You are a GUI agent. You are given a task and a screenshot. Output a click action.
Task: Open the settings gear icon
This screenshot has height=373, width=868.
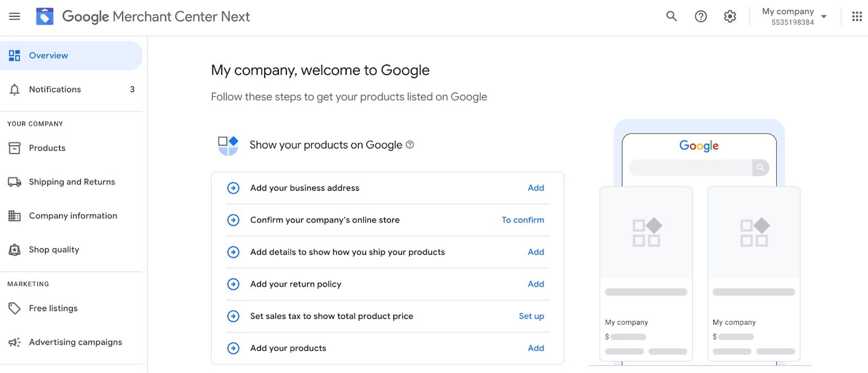pyautogui.click(x=730, y=16)
